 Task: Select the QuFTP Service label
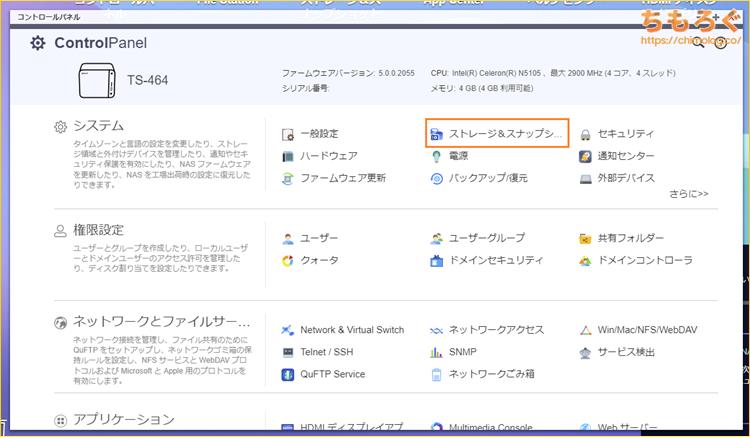pos(332,374)
